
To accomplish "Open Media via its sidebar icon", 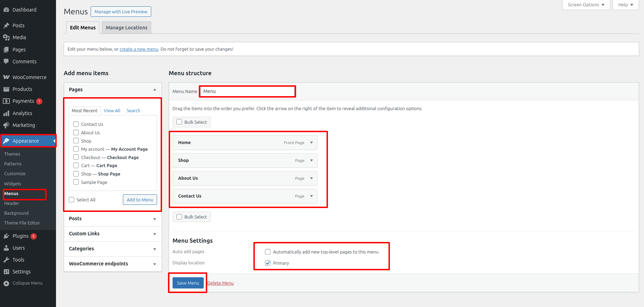I will pyautogui.click(x=6, y=37).
